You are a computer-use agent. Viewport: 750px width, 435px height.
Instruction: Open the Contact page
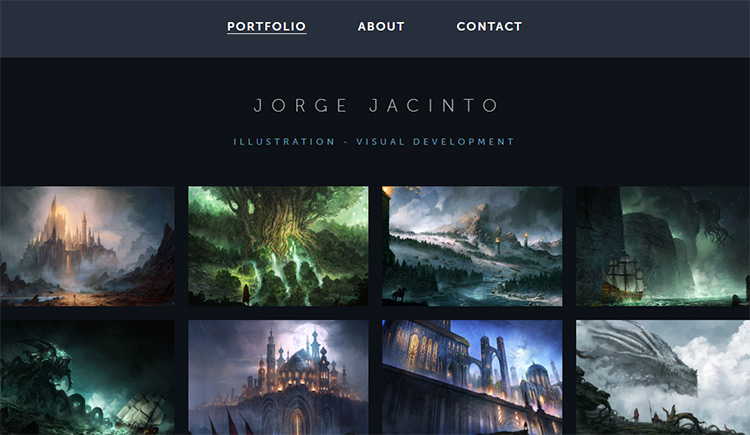[x=489, y=26]
